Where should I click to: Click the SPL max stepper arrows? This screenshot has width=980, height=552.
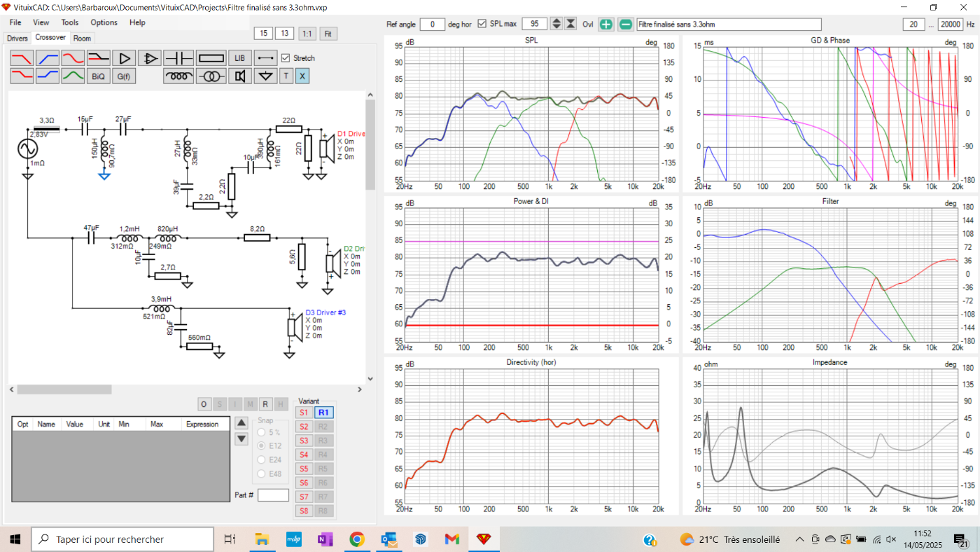[x=556, y=24]
